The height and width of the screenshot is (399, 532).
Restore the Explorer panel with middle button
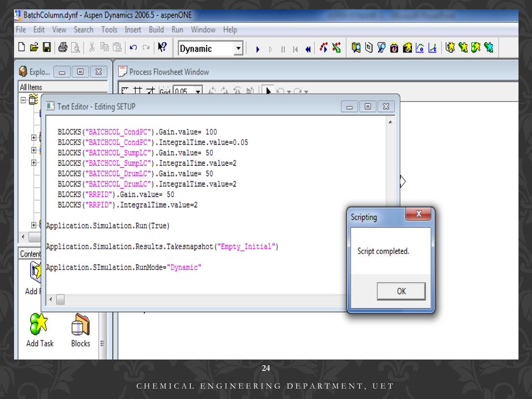tap(81, 72)
